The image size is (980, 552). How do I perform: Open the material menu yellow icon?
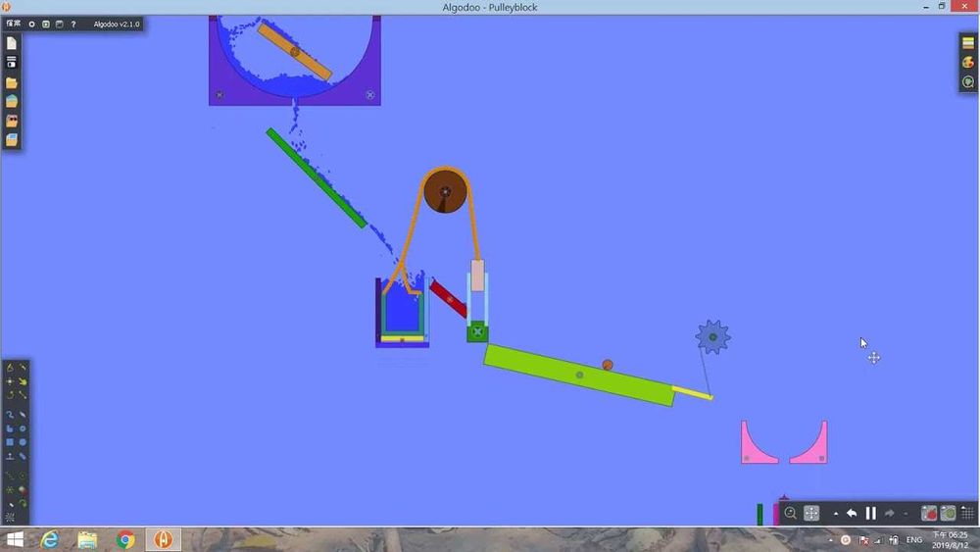click(x=968, y=43)
